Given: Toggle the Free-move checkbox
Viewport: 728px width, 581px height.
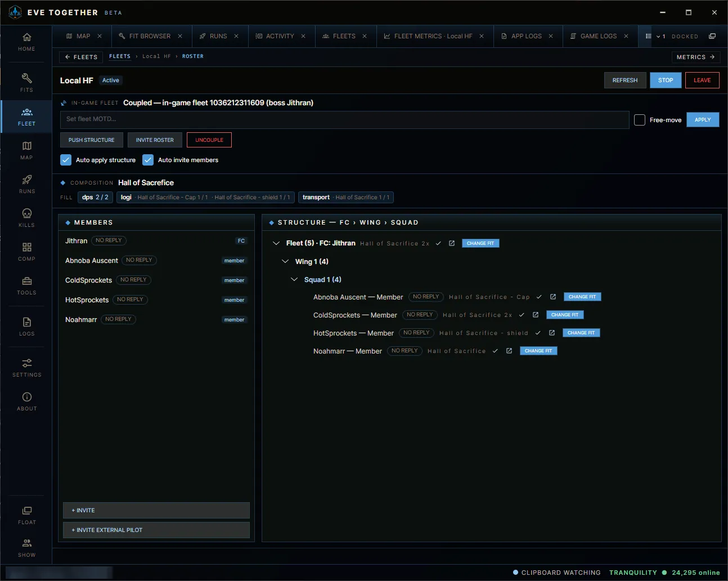Looking at the screenshot, I should pos(640,120).
